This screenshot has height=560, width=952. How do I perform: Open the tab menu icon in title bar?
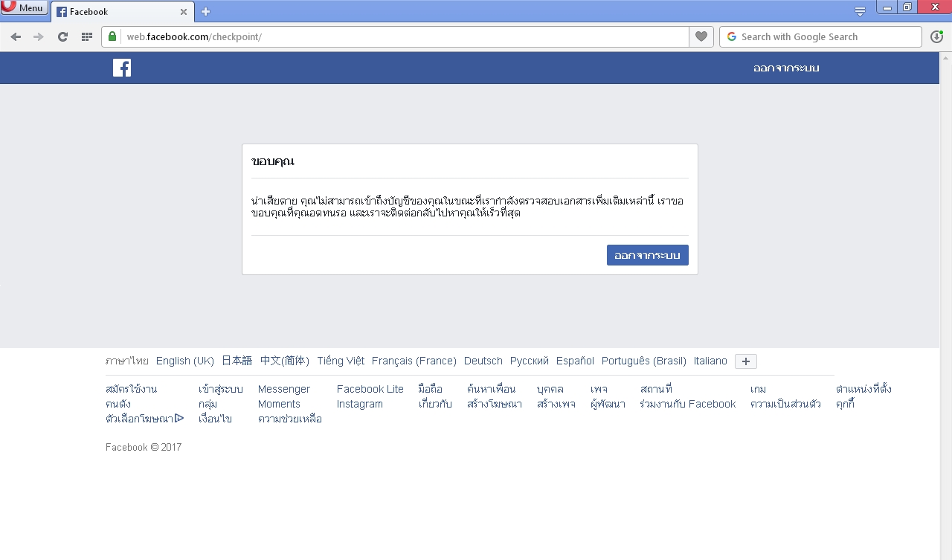tap(860, 11)
